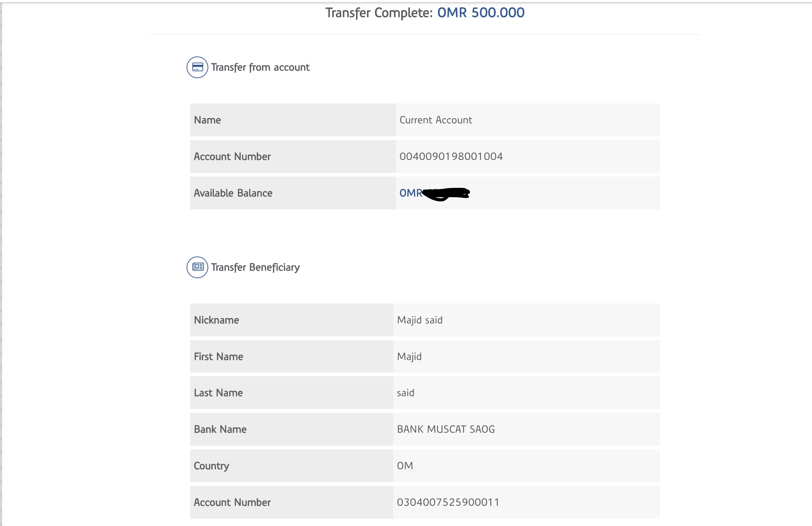Click the Available Balance row label

pos(233,193)
